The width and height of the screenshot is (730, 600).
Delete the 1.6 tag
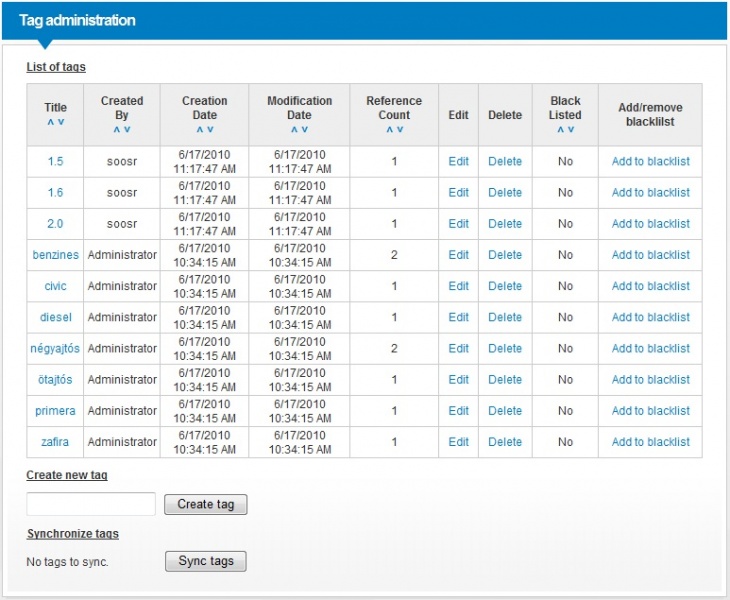(505, 193)
